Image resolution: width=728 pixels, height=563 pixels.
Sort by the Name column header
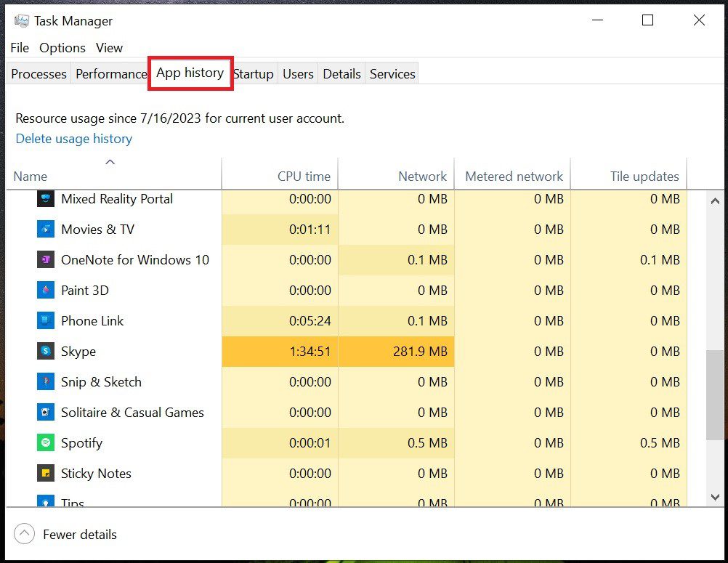pos(114,174)
